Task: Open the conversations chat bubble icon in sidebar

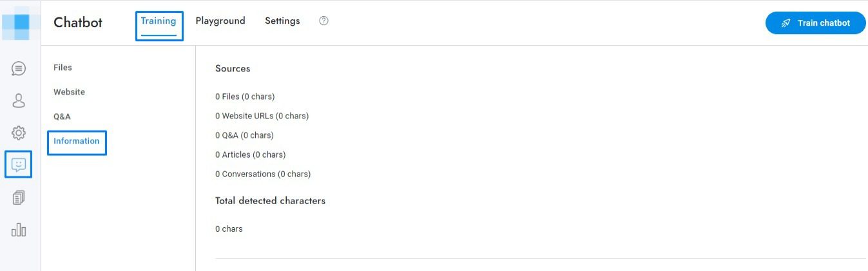Action: tap(19, 68)
